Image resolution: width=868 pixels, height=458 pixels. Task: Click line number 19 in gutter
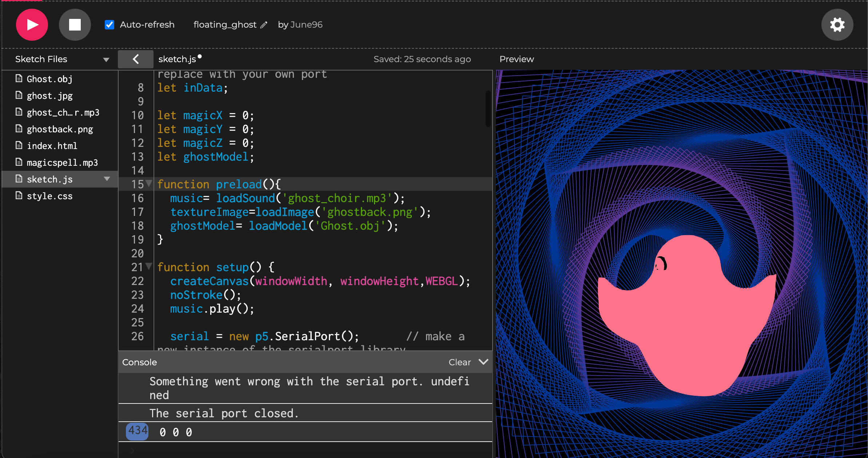(138, 240)
